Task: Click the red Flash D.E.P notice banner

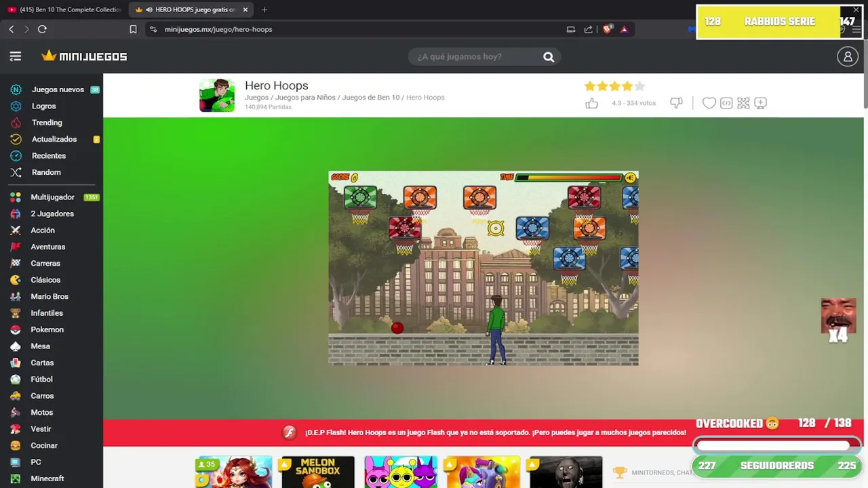Action: click(484, 432)
